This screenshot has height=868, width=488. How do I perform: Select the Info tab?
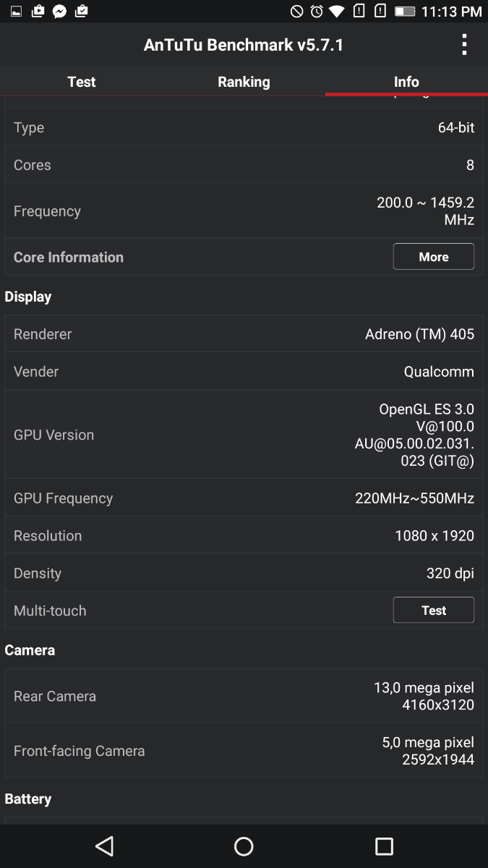coord(406,82)
